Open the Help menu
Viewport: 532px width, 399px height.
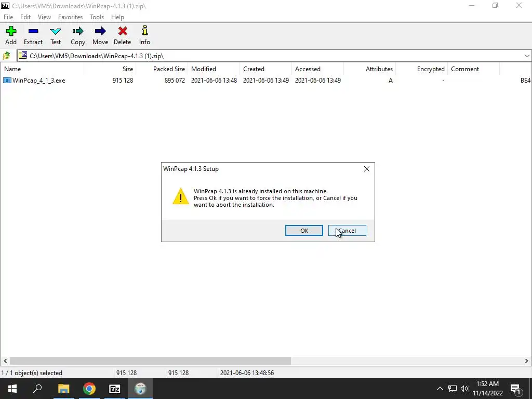pos(117,17)
